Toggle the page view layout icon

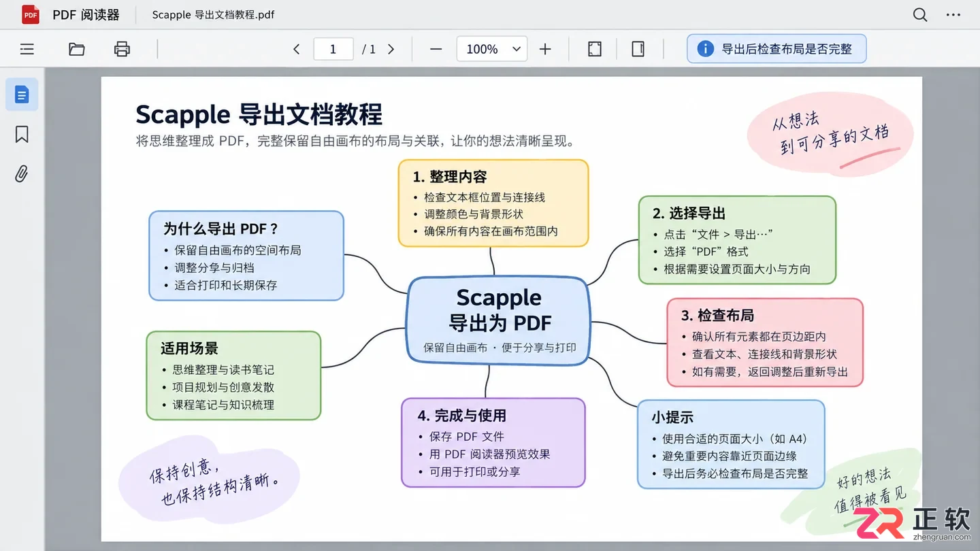(638, 49)
